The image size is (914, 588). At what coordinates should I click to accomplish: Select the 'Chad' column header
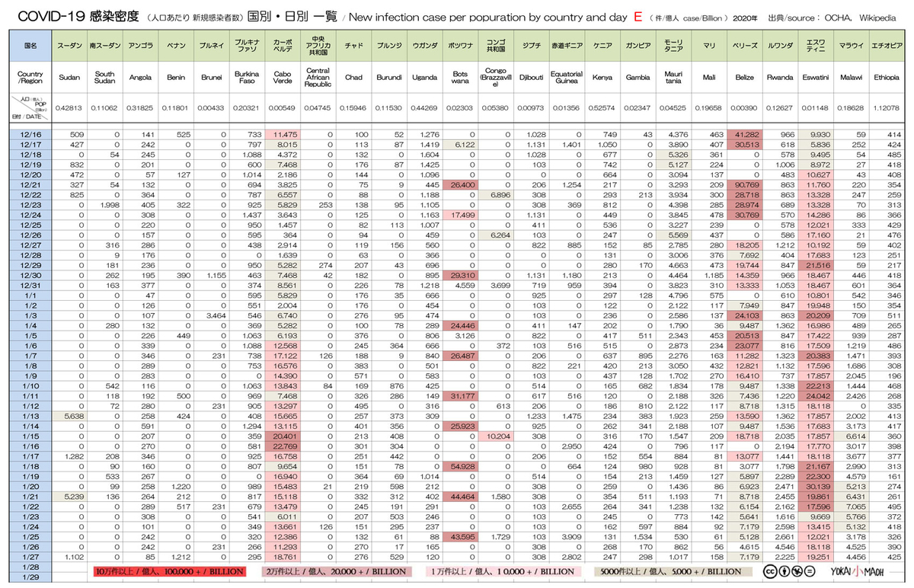pos(353,78)
